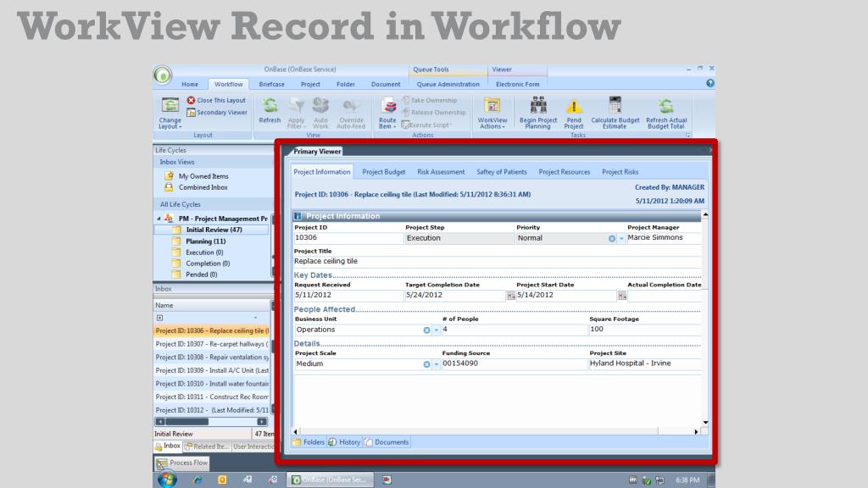Open the Secondary Viewer
This screenshot has height=488, width=868.
pyautogui.click(x=216, y=113)
